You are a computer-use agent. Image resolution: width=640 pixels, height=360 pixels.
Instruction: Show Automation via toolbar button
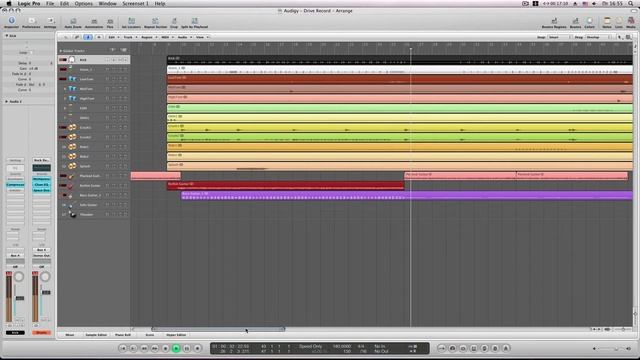(94, 22)
